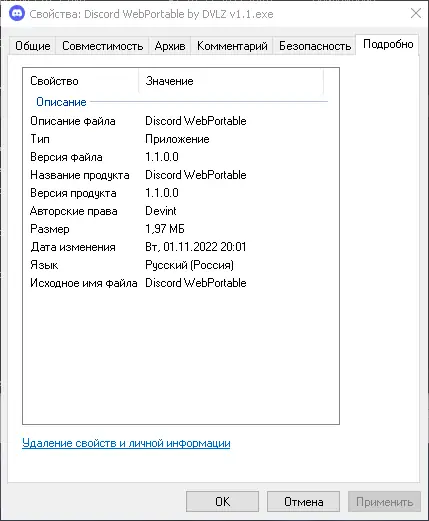Screen dimensions: 429x521
Task: Select the Подробно tab
Action: point(388,44)
